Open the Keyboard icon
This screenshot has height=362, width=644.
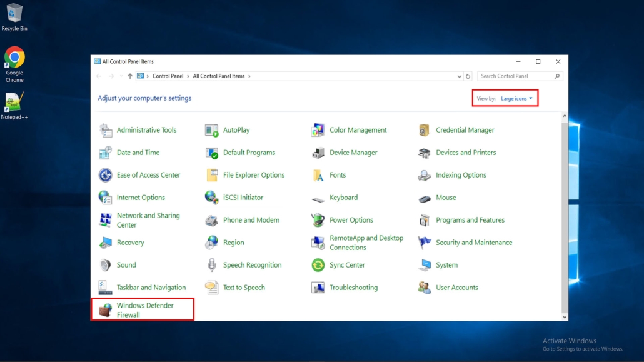tap(318, 199)
